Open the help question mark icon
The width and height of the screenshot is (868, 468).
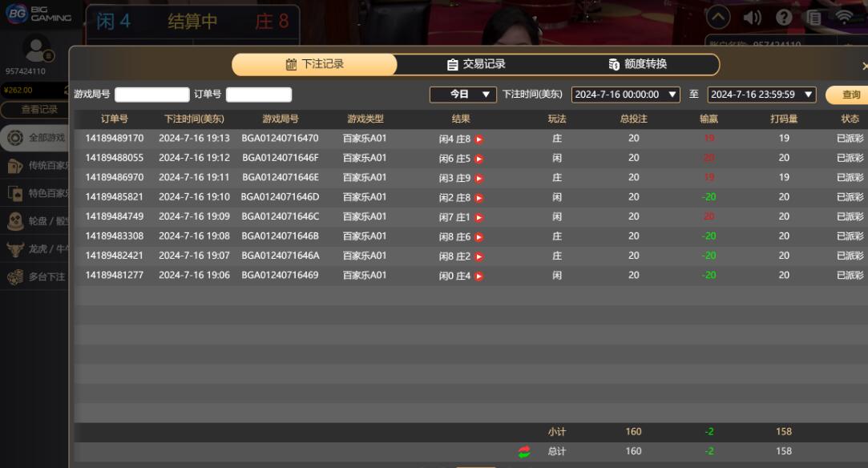coord(783,16)
